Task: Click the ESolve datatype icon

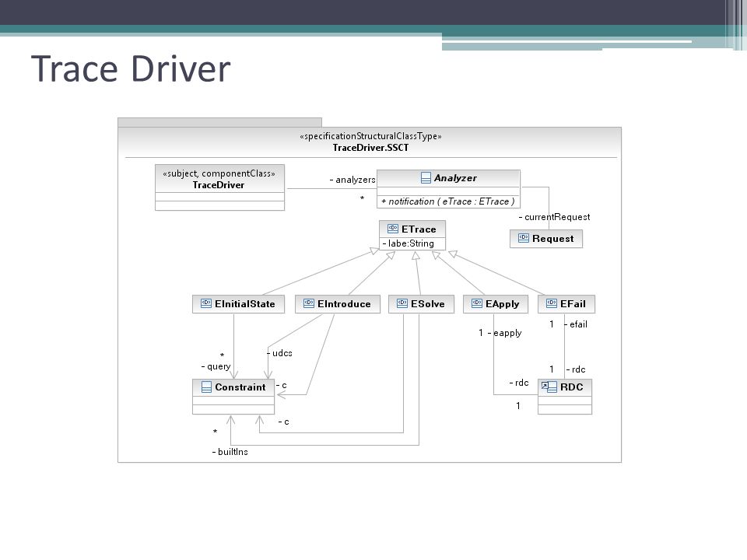Action: 402,304
